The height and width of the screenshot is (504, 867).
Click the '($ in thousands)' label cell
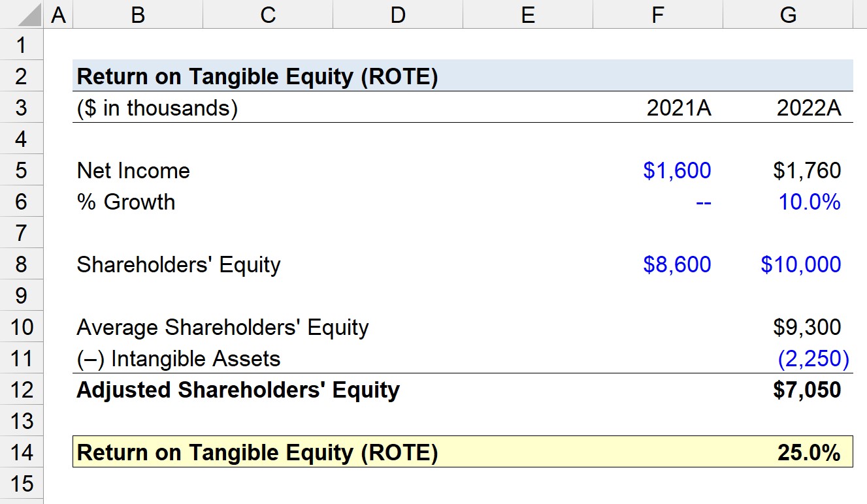pyautogui.click(x=157, y=108)
